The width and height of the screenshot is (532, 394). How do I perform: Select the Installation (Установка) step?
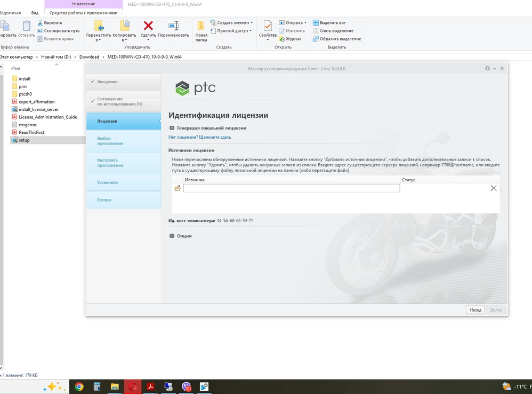pyautogui.click(x=124, y=182)
